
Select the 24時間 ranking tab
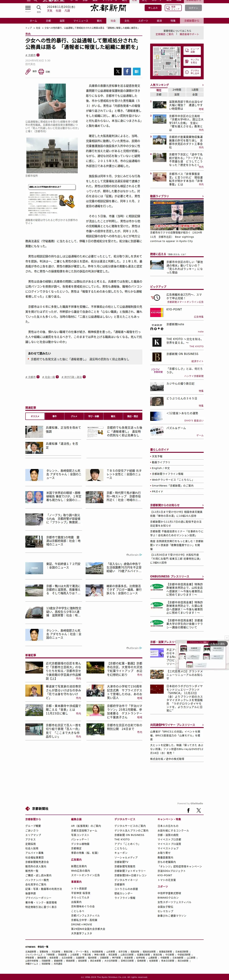click(x=177, y=90)
